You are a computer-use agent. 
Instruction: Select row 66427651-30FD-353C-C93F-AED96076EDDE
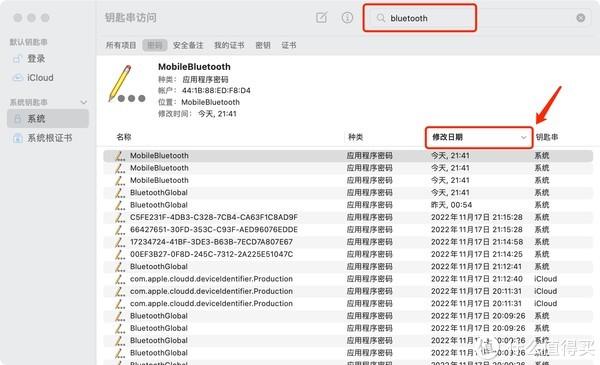[348, 230]
